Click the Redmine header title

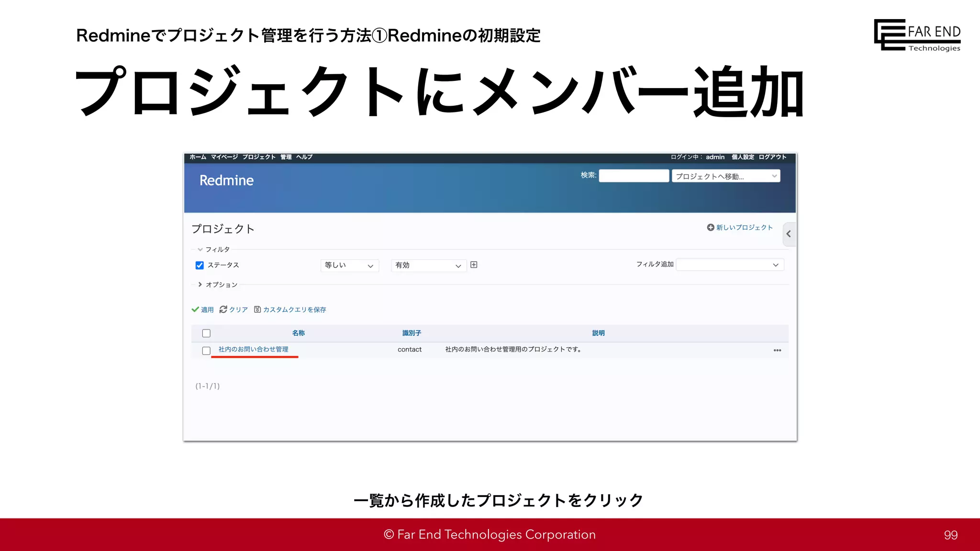(226, 180)
